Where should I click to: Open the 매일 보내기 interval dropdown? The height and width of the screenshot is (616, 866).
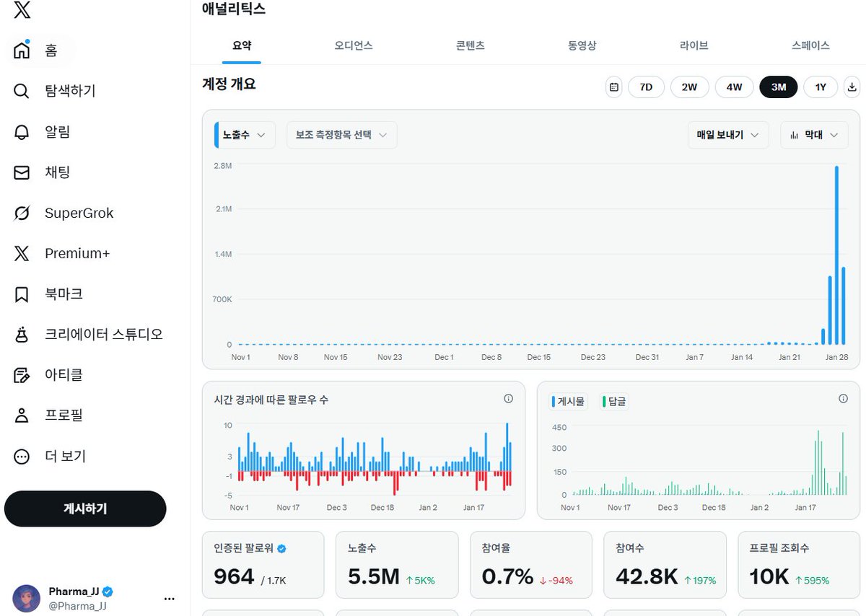point(728,135)
